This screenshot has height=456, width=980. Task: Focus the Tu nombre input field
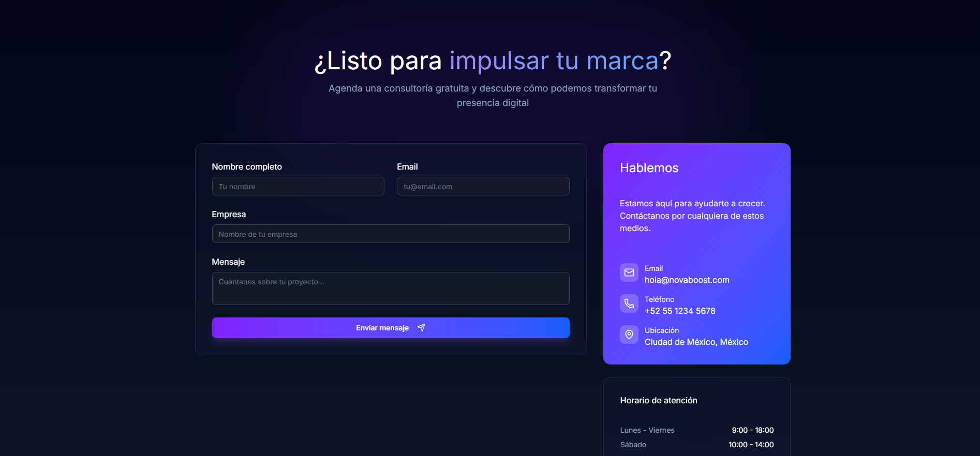(x=298, y=187)
